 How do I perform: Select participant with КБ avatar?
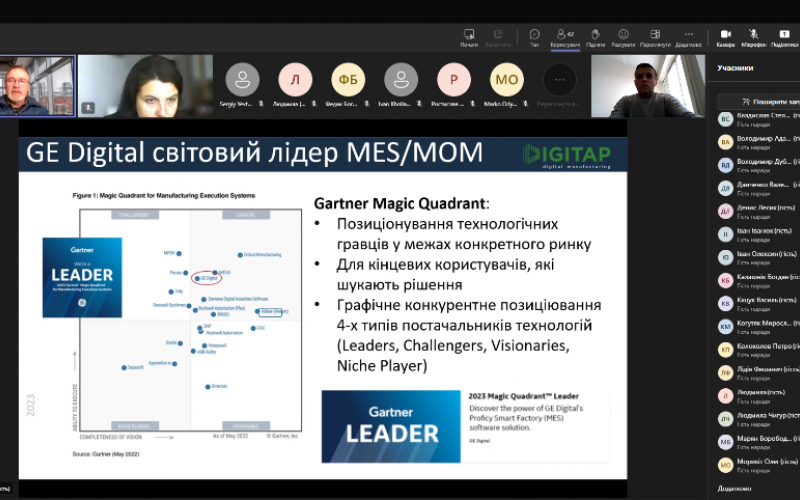(x=758, y=281)
